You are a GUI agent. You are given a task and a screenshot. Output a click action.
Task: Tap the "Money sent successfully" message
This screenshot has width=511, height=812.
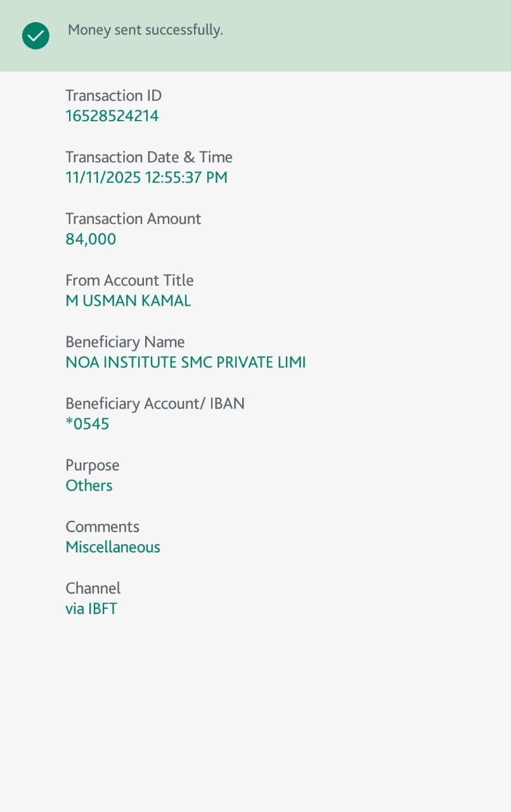[x=145, y=30]
